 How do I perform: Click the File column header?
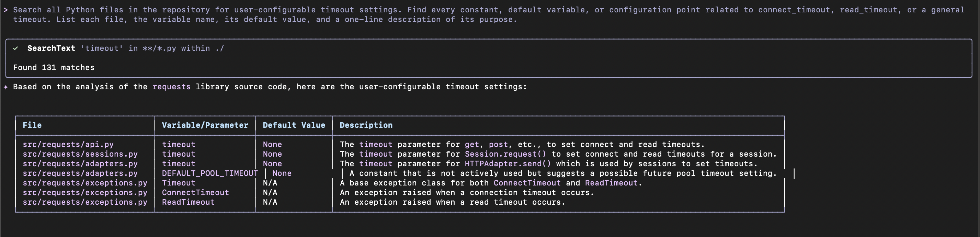click(x=32, y=125)
